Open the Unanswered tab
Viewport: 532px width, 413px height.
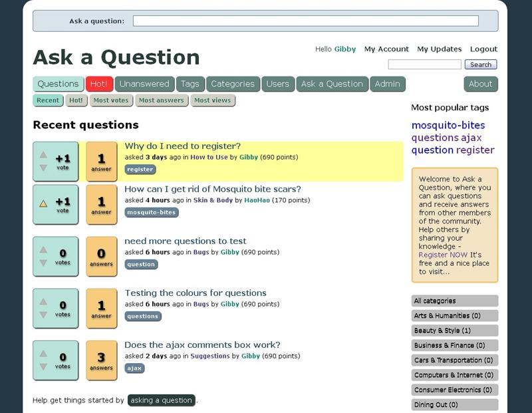pos(144,84)
